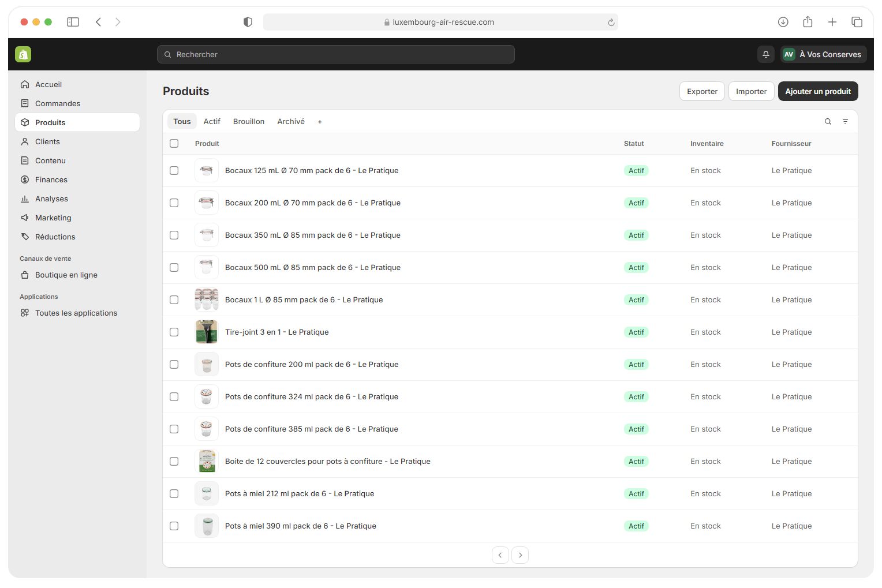Screen dimensions: 882x588
Task: Open Commandes in the sidebar
Action: coord(77,103)
